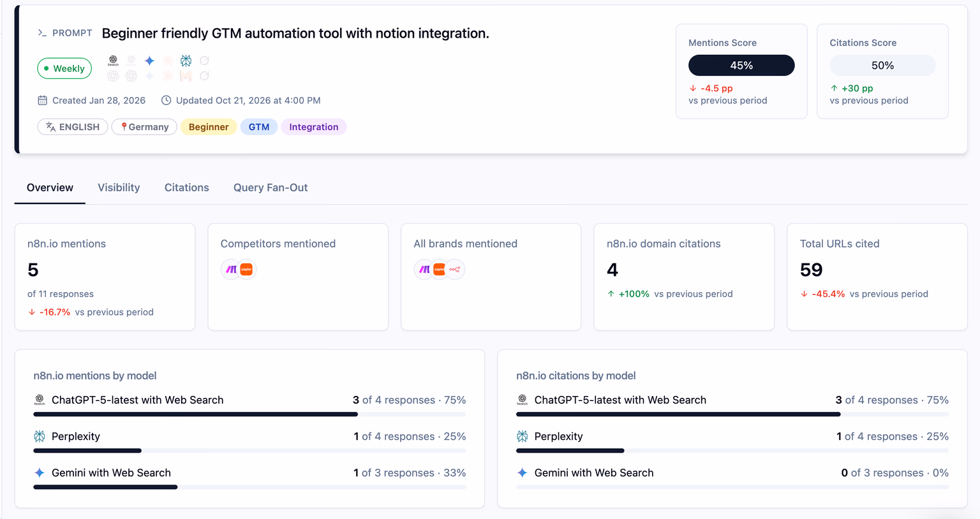Click the ChatGPT icon in mentions by model
Viewport: 980px width, 519px height.
40,400
